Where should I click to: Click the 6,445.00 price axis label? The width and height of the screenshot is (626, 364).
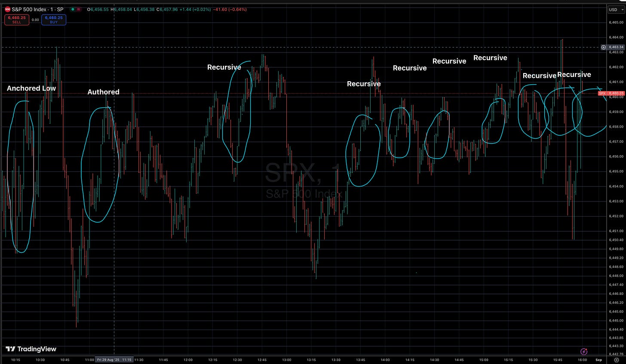pos(616,321)
